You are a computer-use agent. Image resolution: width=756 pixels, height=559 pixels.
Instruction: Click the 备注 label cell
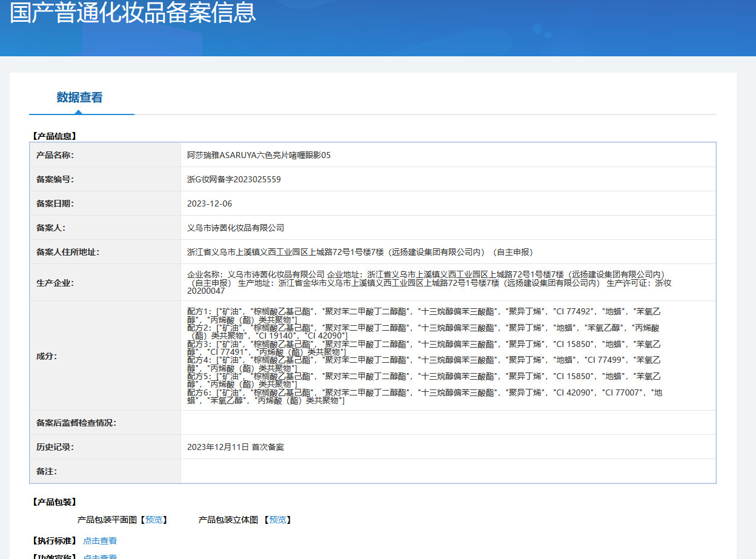tap(105, 471)
